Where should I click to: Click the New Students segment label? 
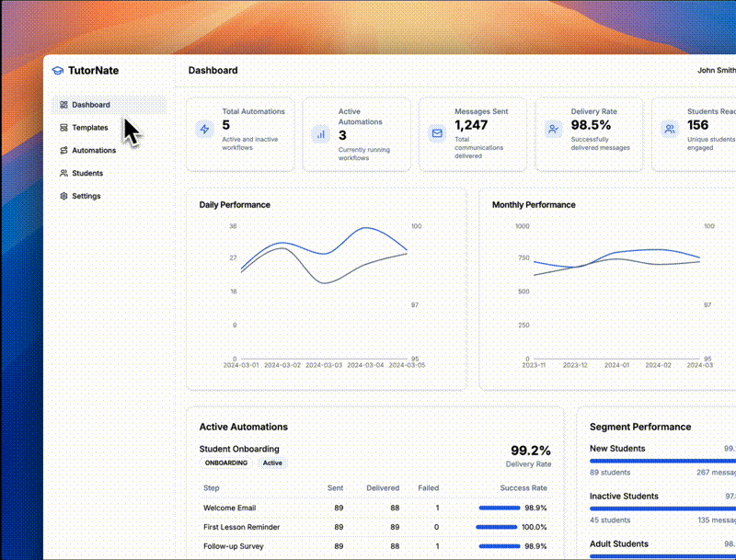coord(617,449)
